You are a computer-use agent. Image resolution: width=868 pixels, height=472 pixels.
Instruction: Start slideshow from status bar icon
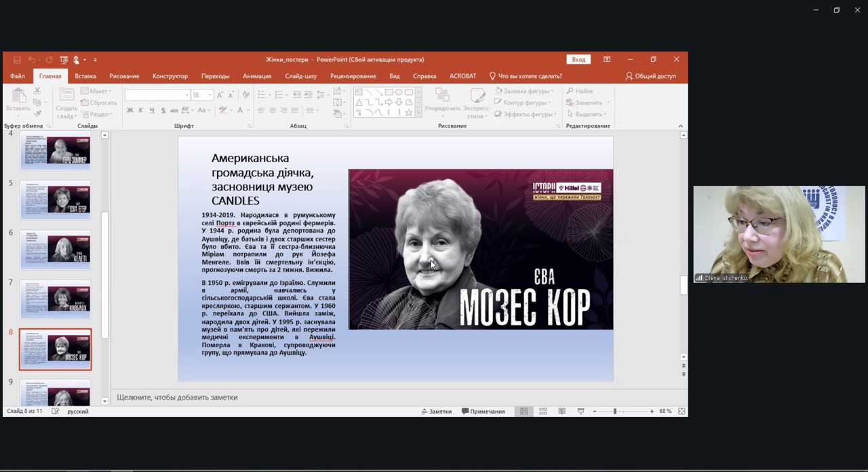click(x=580, y=411)
